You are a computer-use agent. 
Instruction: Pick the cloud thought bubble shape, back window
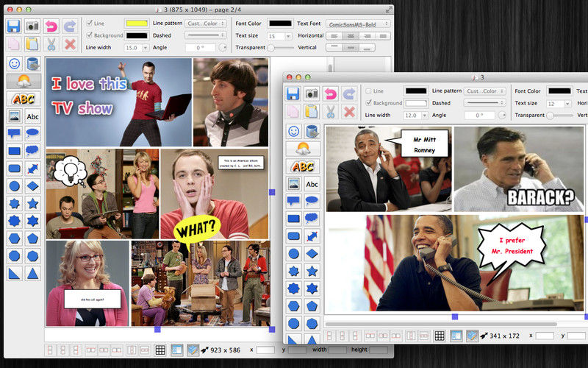coord(32,151)
